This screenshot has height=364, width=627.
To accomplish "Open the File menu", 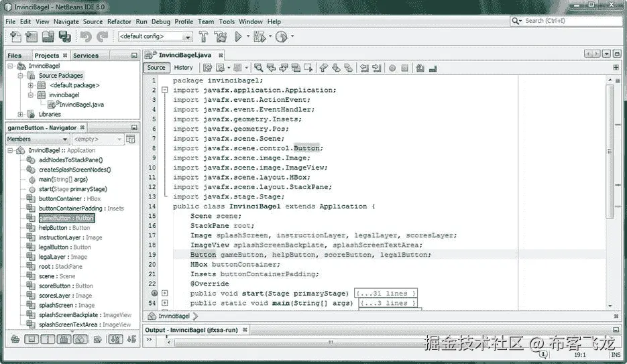I will [11, 21].
